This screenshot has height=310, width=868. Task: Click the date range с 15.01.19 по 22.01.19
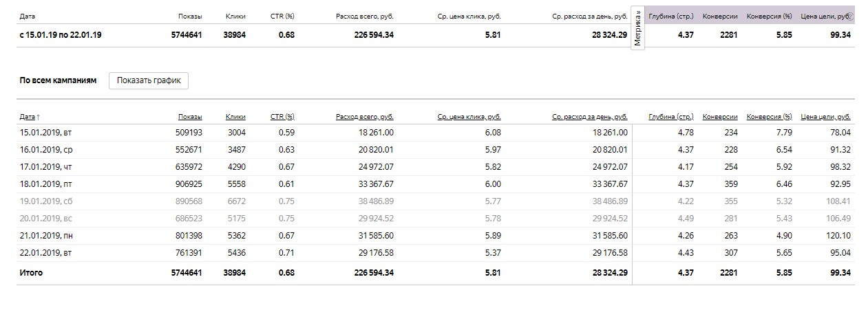click(62, 34)
